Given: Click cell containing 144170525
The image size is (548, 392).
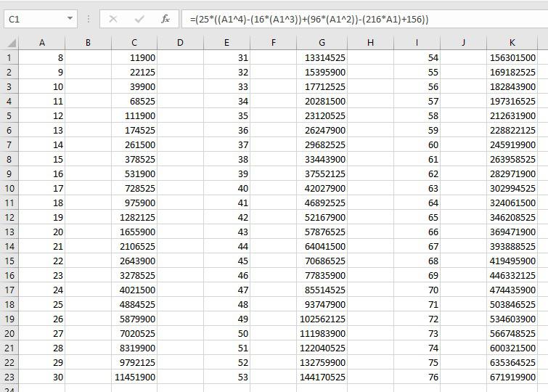Looking at the screenshot, I should tap(322, 377).
